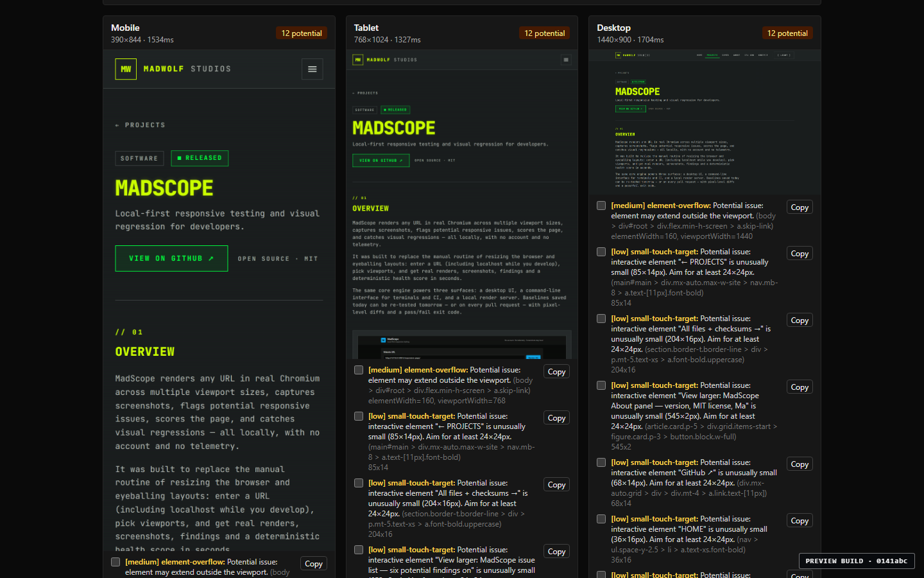This screenshot has width=924, height=578.
Task: Check Desktop "MadScope About panel" issue
Action: pyautogui.click(x=601, y=385)
